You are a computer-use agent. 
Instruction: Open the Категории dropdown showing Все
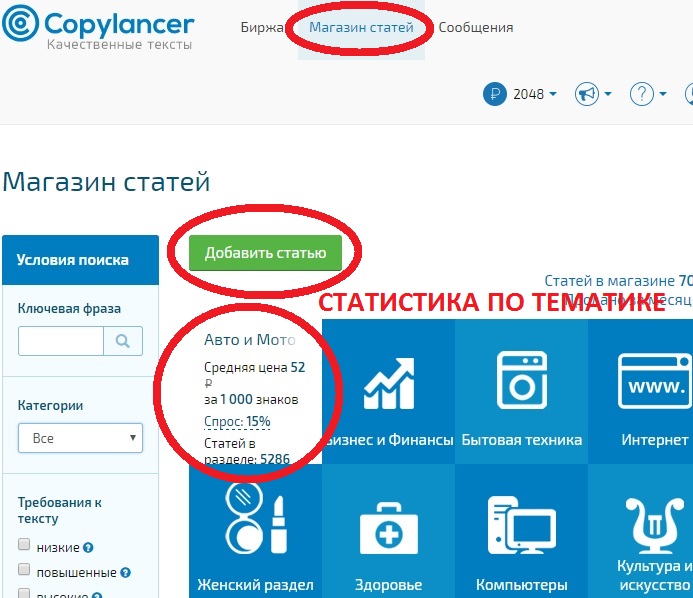pyautogui.click(x=80, y=438)
